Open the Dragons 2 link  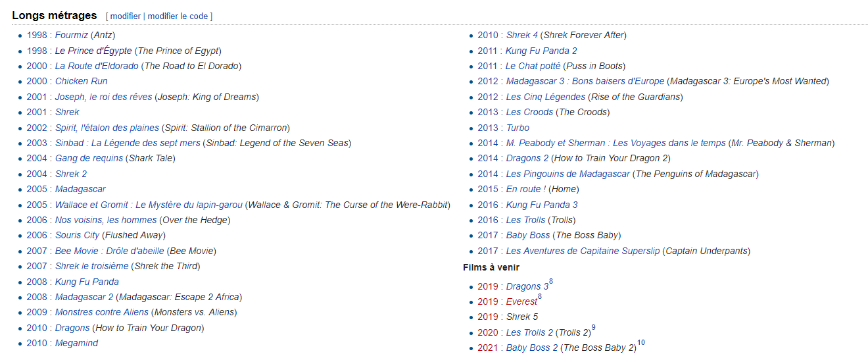tap(527, 158)
